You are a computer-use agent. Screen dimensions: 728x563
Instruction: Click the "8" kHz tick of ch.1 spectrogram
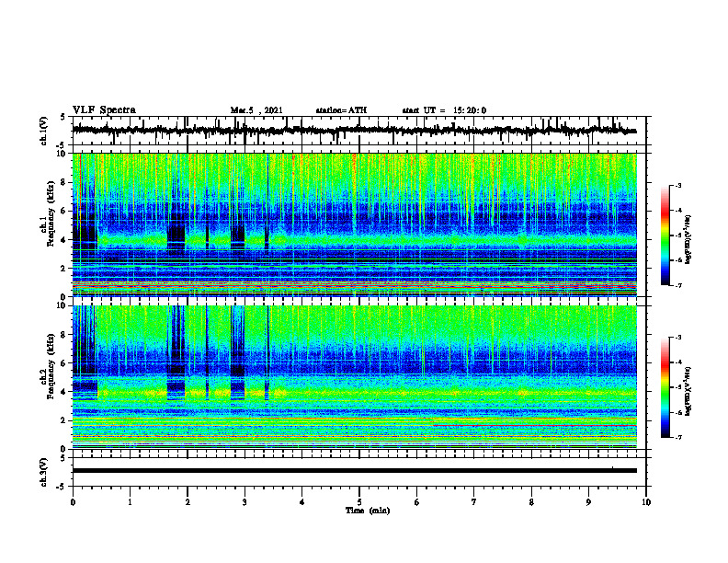64,182
